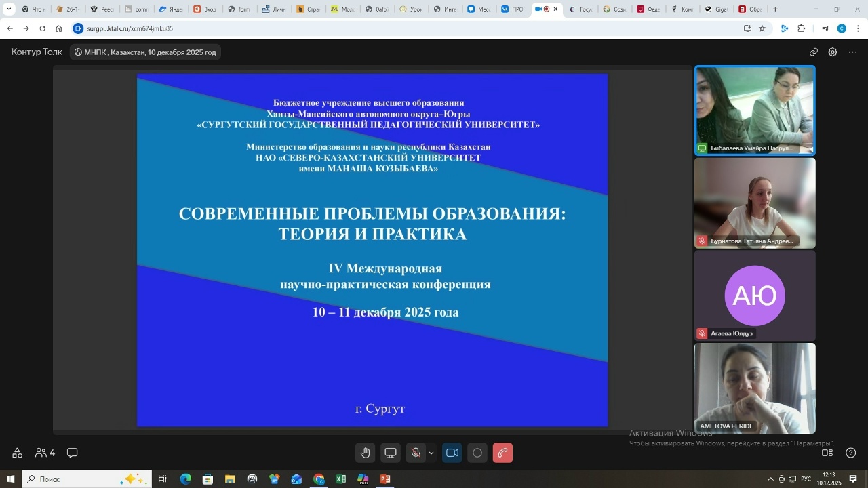Screen dimensions: 868x488
Task: Open meeting settings gear
Action: (833, 52)
